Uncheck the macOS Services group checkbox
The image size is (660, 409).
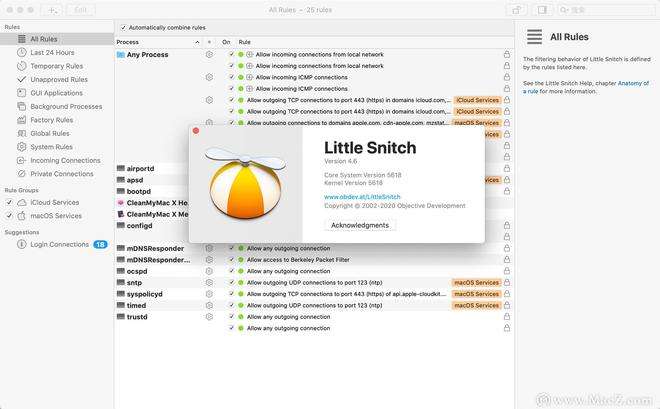click(9, 216)
